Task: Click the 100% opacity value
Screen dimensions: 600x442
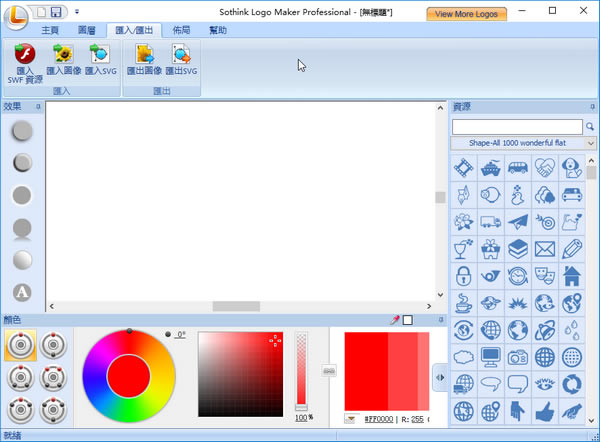Action: 304,418
